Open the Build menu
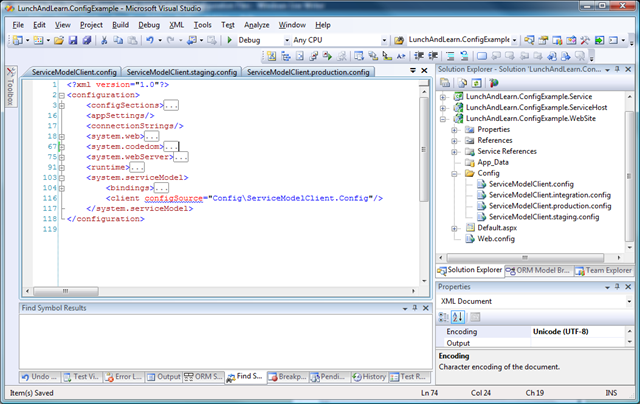The image size is (640, 404). pos(120,25)
